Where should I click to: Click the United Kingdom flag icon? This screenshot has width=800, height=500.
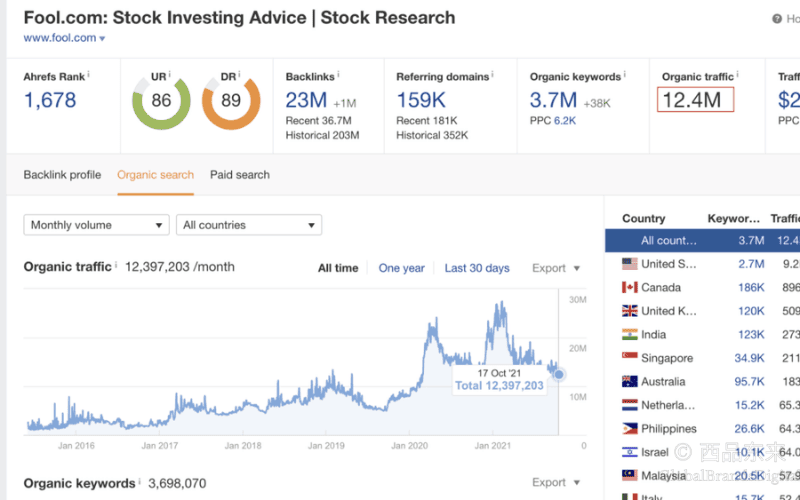tap(630, 311)
